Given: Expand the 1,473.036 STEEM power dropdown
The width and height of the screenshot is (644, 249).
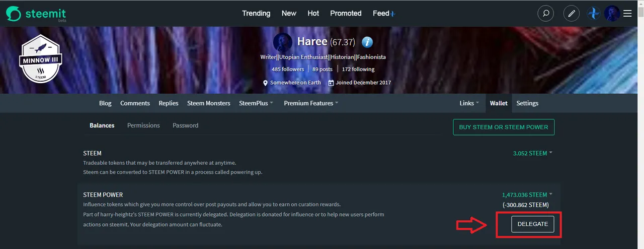Looking at the screenshot, I should (527, 195).
